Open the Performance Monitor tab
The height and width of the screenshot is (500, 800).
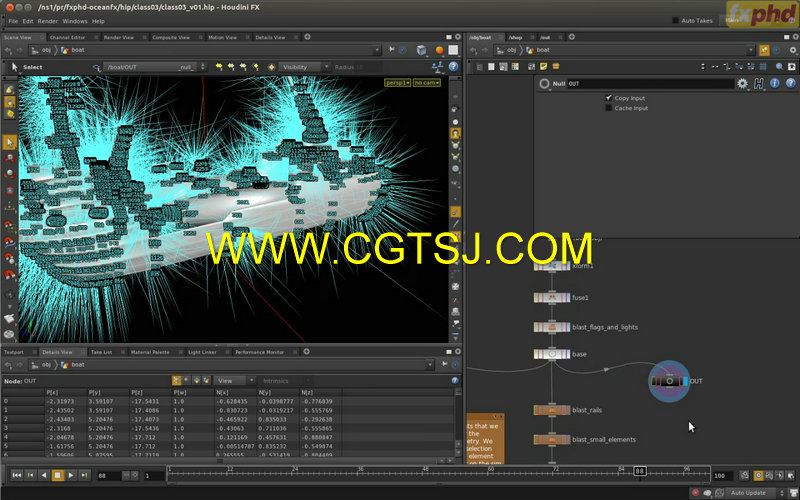pyautogui.click(x=260, y=352)
